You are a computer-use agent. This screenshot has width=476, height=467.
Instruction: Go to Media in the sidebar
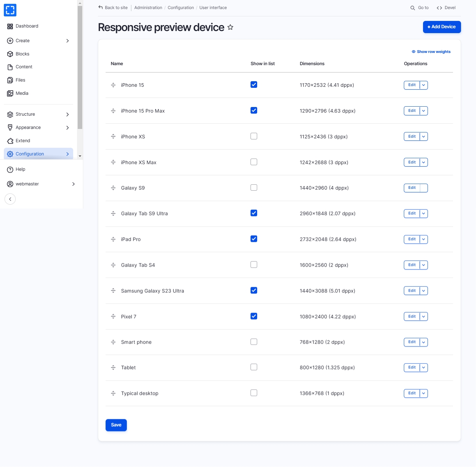click(x=22, y=93)
